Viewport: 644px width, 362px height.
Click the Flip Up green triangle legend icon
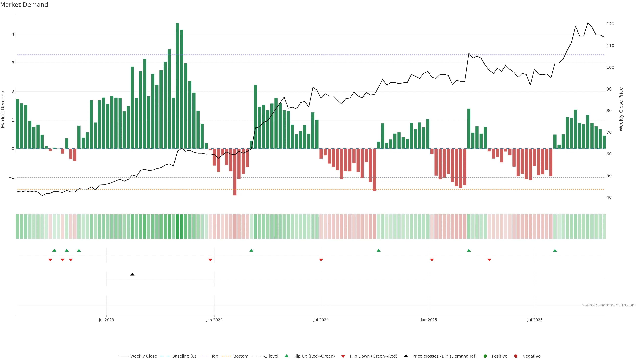click(x=287, y=356)
